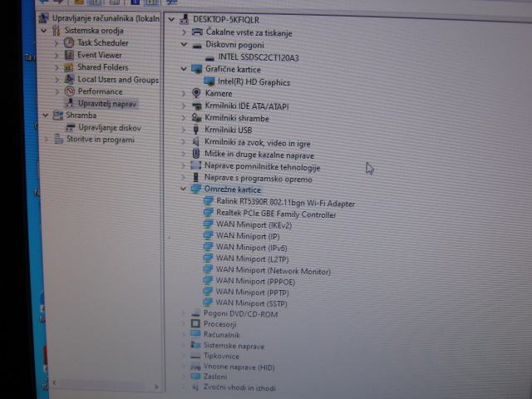Expand Krmilniki USB category
Screen dimensions: 532x399
183,130
